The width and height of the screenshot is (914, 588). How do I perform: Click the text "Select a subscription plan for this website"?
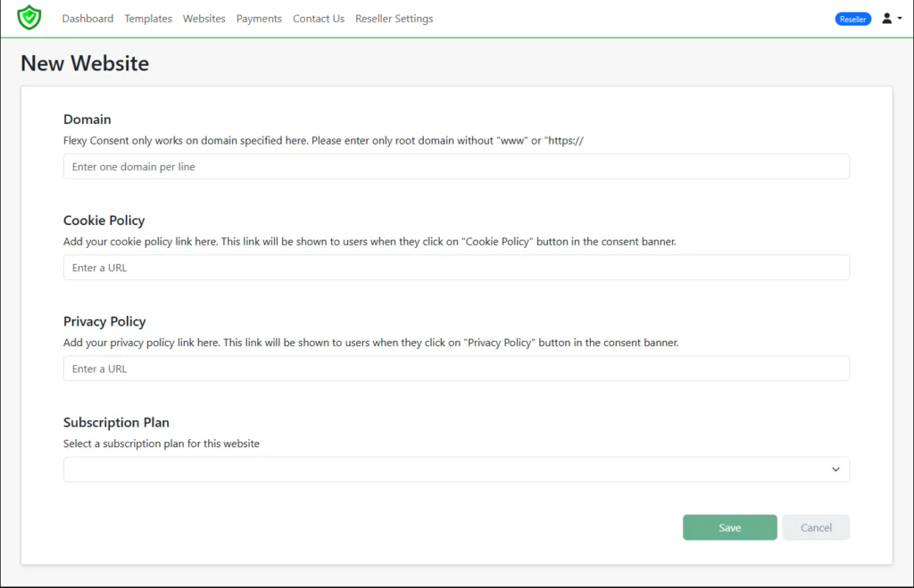coord(162,443)
